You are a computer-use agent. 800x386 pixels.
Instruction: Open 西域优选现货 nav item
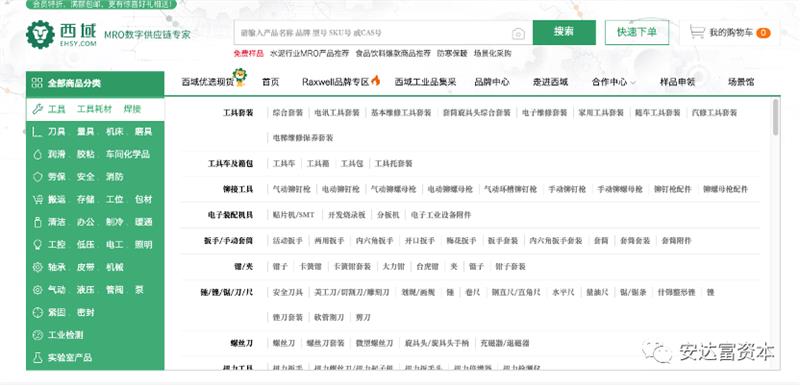[x=207, y=82]
